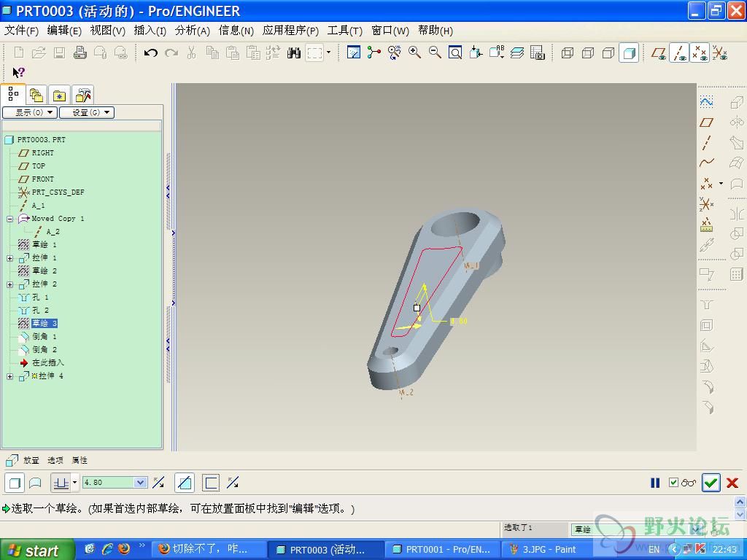Select the Hidden Line display icon

click(588, 52)
